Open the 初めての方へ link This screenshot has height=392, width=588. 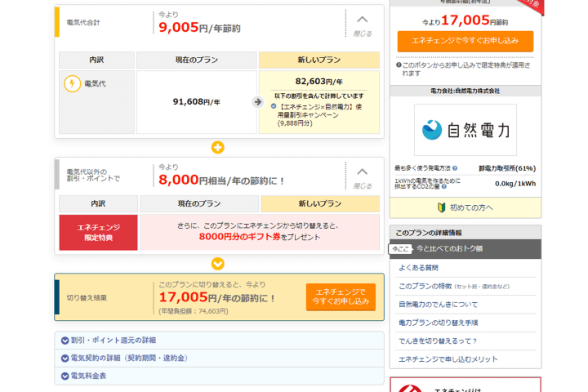[x=465, y=207]
